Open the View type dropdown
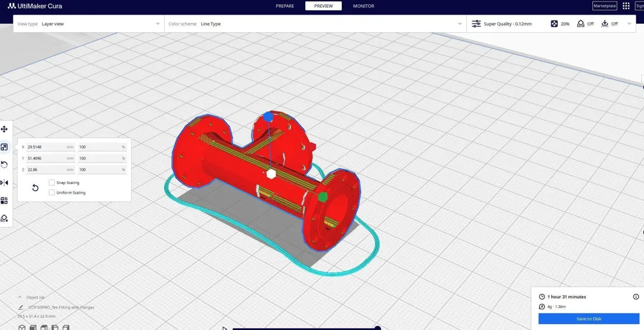 [x=89, y=24]
